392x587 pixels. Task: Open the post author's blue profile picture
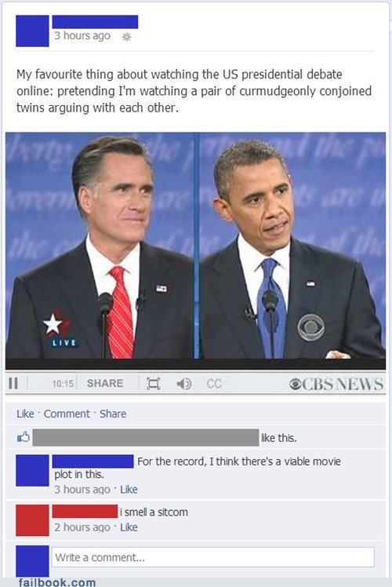point(32,31)
